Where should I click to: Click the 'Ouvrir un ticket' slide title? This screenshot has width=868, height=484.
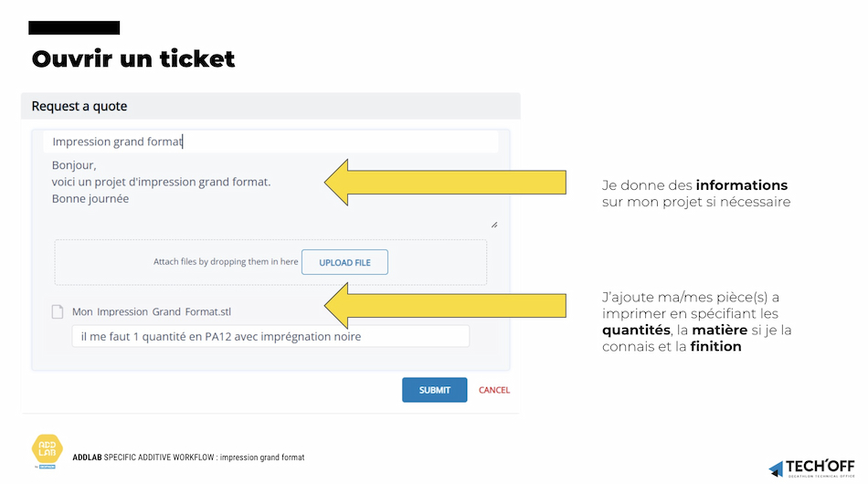pos(132,58)
